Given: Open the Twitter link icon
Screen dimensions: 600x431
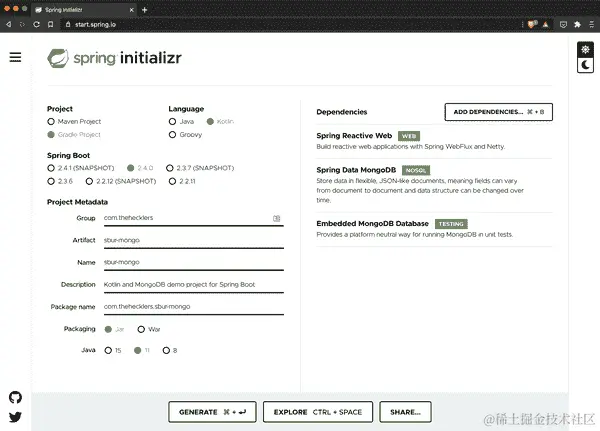Looking at the screenshot, I should click(x=15, y=417).
